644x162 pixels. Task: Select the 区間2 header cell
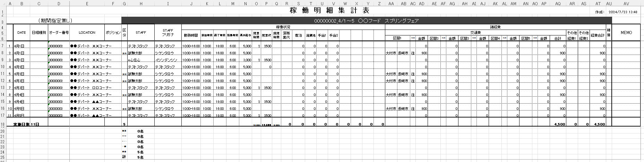(x=434, y=38)
